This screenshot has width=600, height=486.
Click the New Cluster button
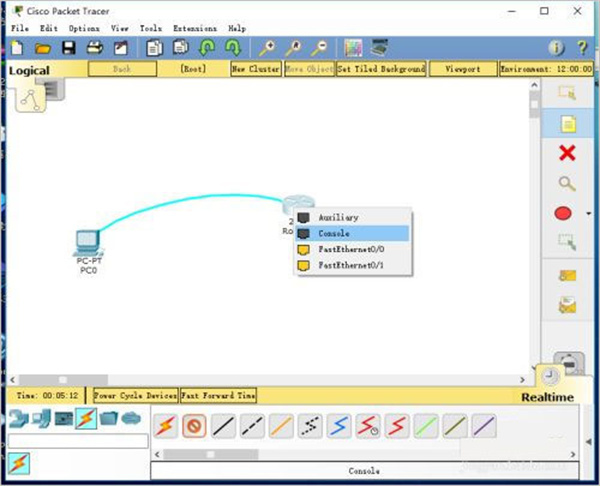pos(255,70)
